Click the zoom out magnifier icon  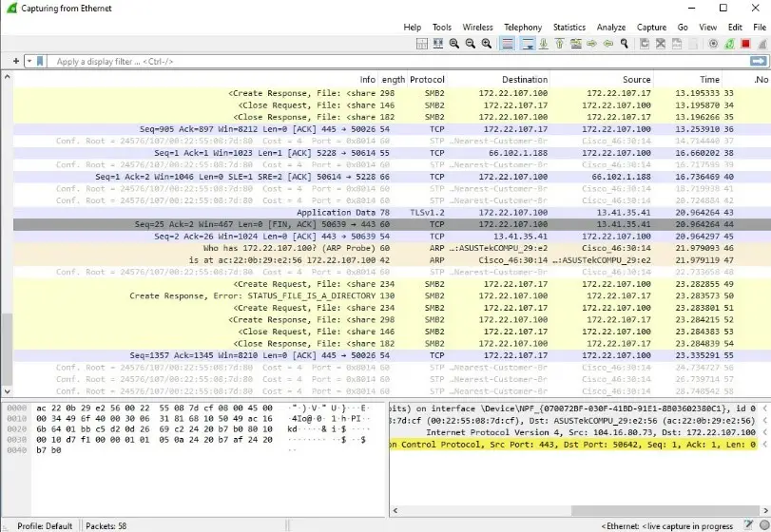471,44
